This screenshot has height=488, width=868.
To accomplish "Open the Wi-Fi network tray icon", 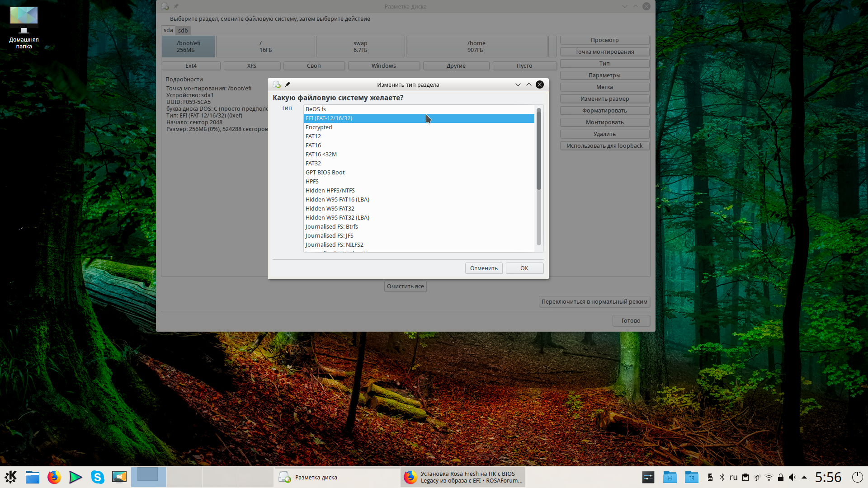I will click(x=769, y=477).
